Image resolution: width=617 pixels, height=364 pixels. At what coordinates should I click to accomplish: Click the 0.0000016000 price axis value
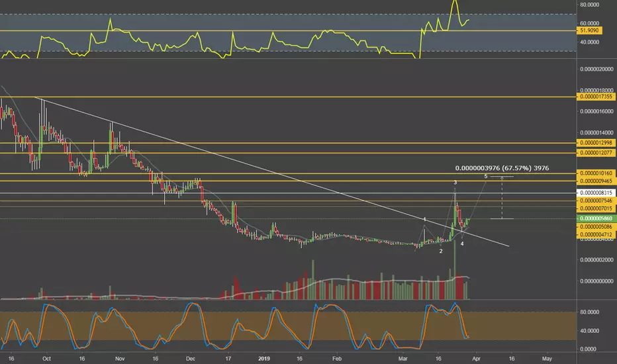(596, 111)
